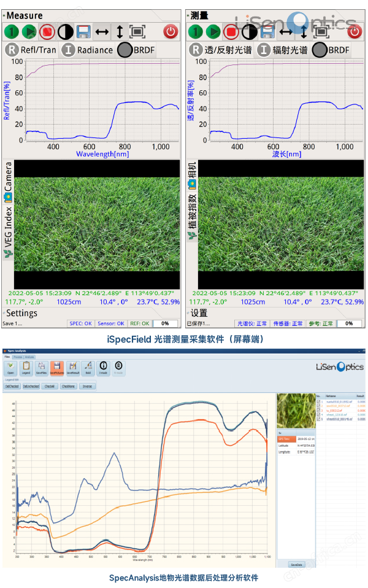The image size is (368, 588).
Task: Open the VEG Index side tab
Action: (x=8, y=232)
